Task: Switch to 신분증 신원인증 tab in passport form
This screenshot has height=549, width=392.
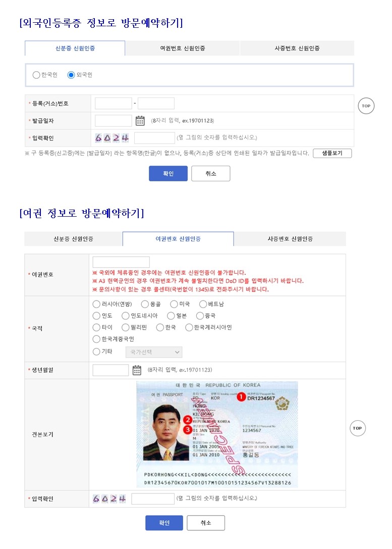Action: pos(73,239)
